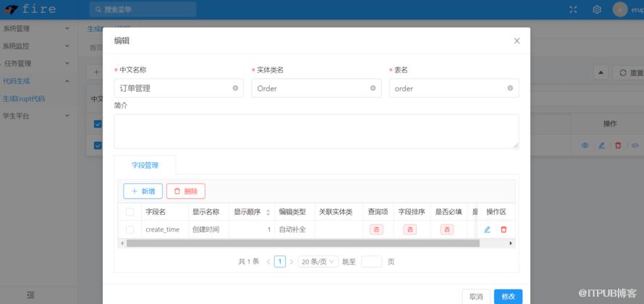The width and height of the screenshot is (644, 304).
Task: Click the 重置 button in background
Action: pos(630,72)
